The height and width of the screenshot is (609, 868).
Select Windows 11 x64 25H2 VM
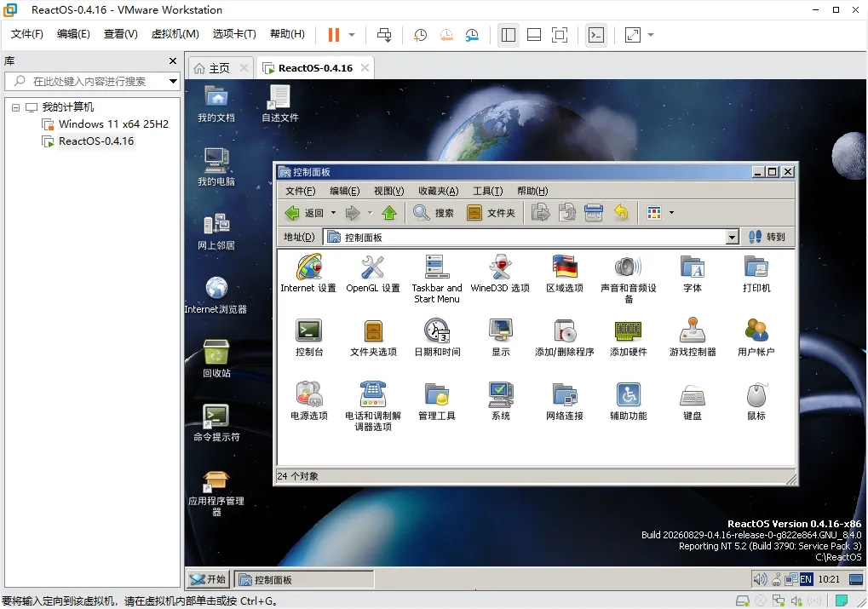coord(113,124)
